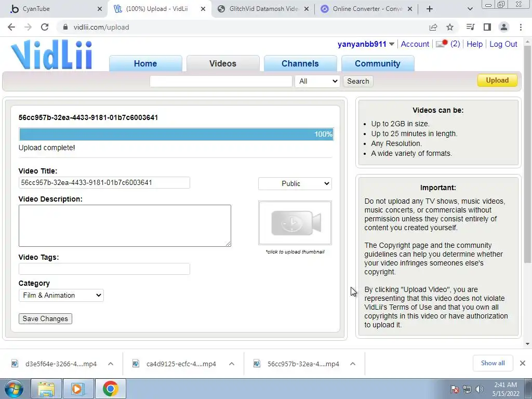
Task: Click the browser forward arrow
Action: [x=28, y=27]
